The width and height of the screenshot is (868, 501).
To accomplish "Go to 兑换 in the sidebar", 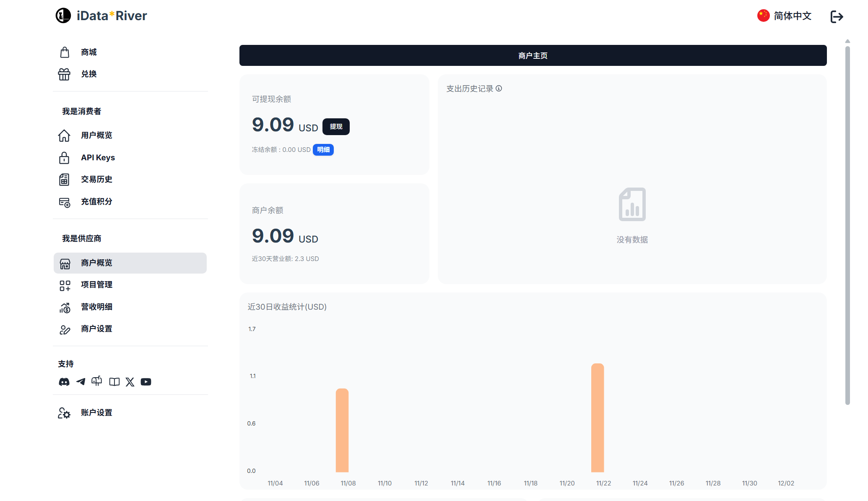I will click(x=89, y=74).
